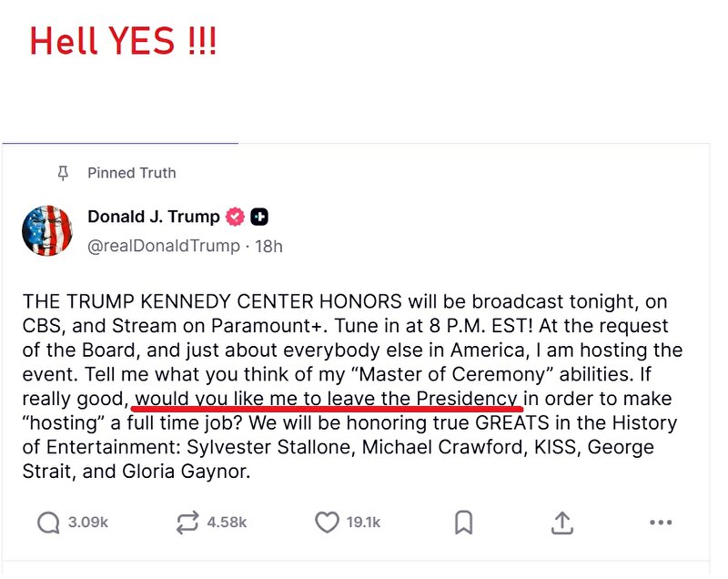This screenshot has height=579, width=728.
Task: Click the @realDonaldTrump handle
Action: [164, 245]
